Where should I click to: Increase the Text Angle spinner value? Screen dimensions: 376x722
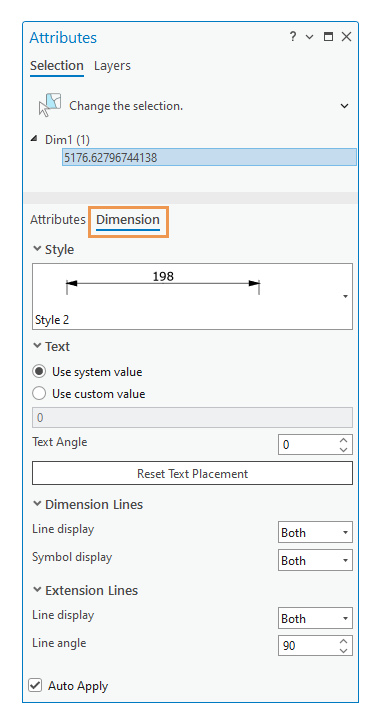click(343, 440)
